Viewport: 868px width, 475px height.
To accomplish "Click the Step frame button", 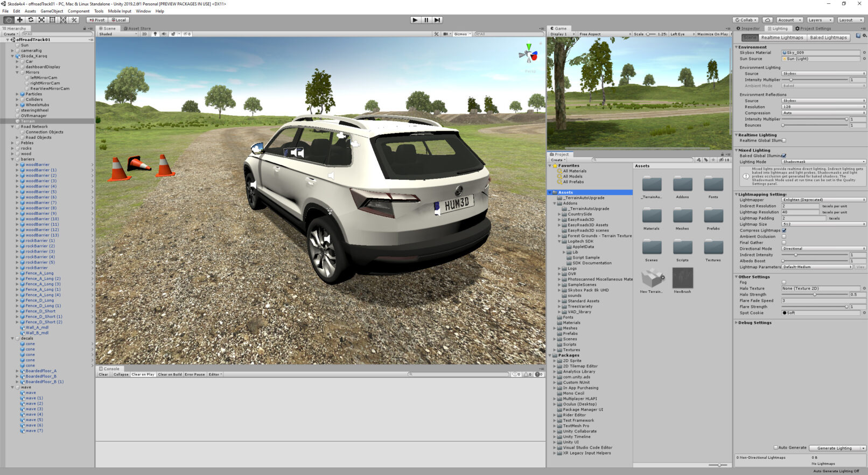I will pos(437,20).
